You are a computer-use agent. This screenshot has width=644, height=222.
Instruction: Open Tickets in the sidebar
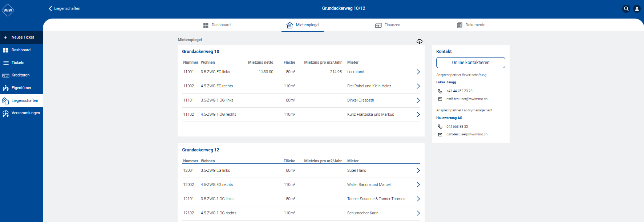[x=21, y=63]
